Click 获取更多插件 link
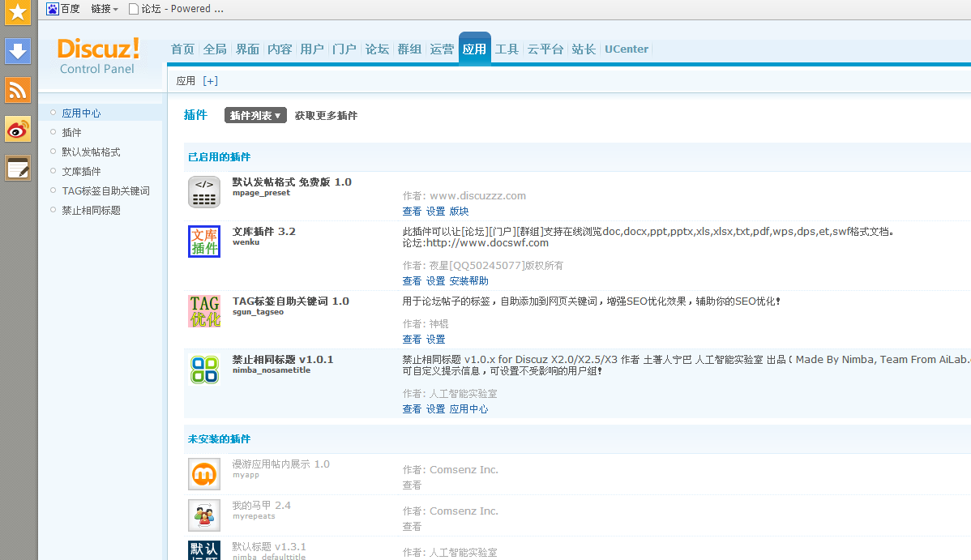 [x=326, y=116]
